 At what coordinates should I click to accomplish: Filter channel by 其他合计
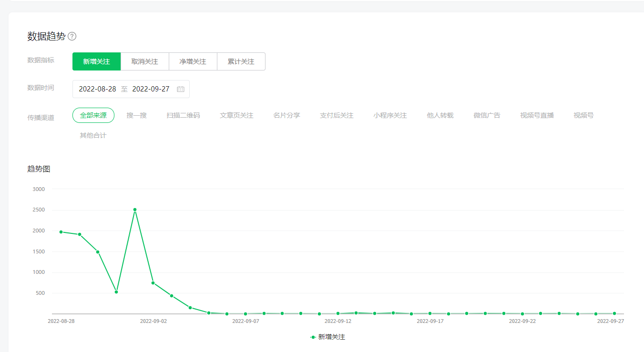point(93,135)
